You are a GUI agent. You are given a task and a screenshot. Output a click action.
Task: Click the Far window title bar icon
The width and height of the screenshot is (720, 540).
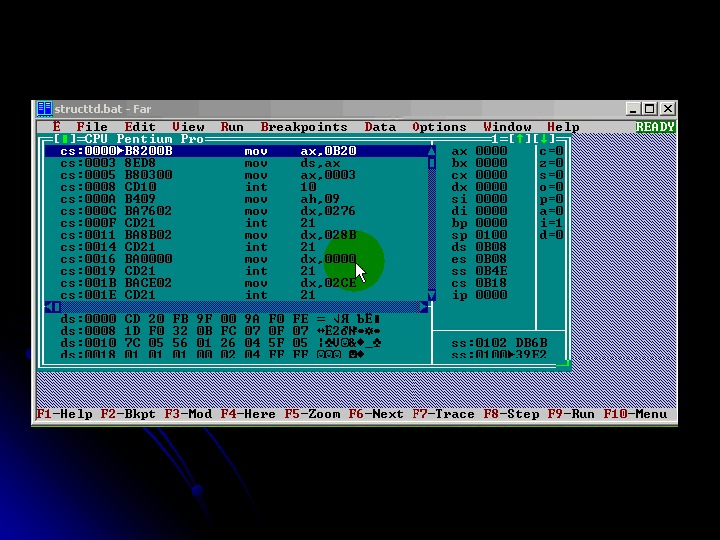pos(45,109)
